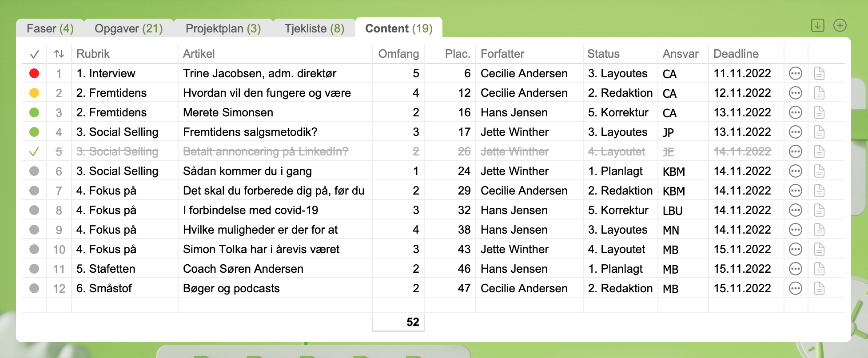Open the more options icon for Trine Jacobsen row
This screenshot has width=868, height=358.
[795, 73]
